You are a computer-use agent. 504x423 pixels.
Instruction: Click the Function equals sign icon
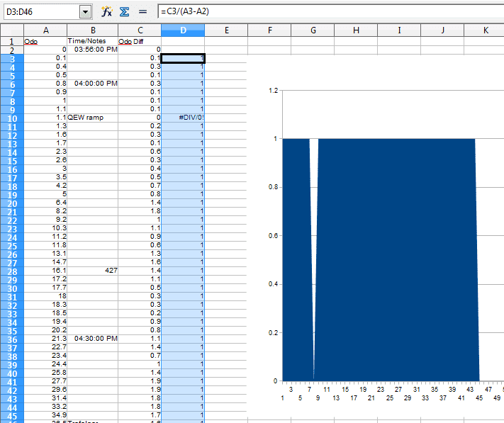pos(142,12)
